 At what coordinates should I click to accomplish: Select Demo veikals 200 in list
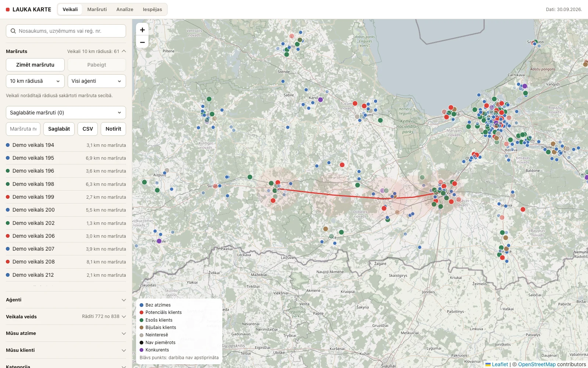66,210
